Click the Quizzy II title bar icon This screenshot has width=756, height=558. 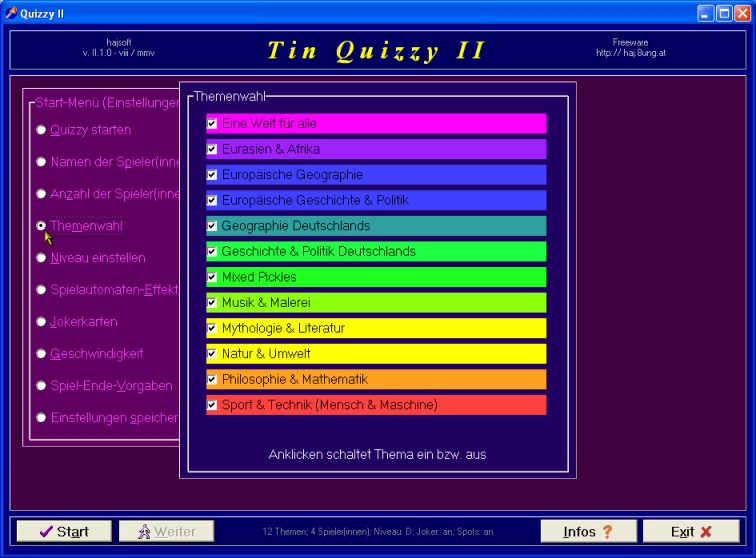pos(11,13)
